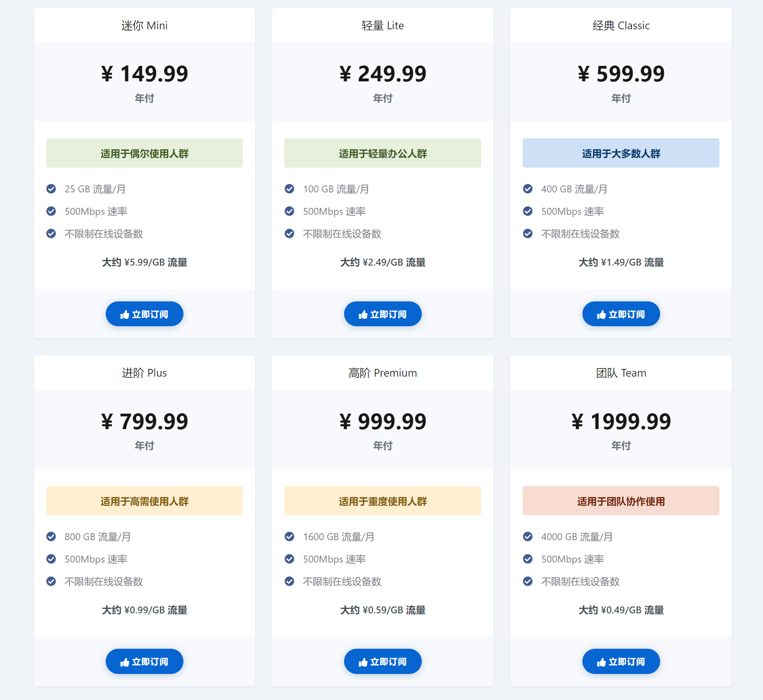Click the 适用于偶尔使用人群 badge
The width and height of the screenshot is (763, 700).
[x=144, y=153]
